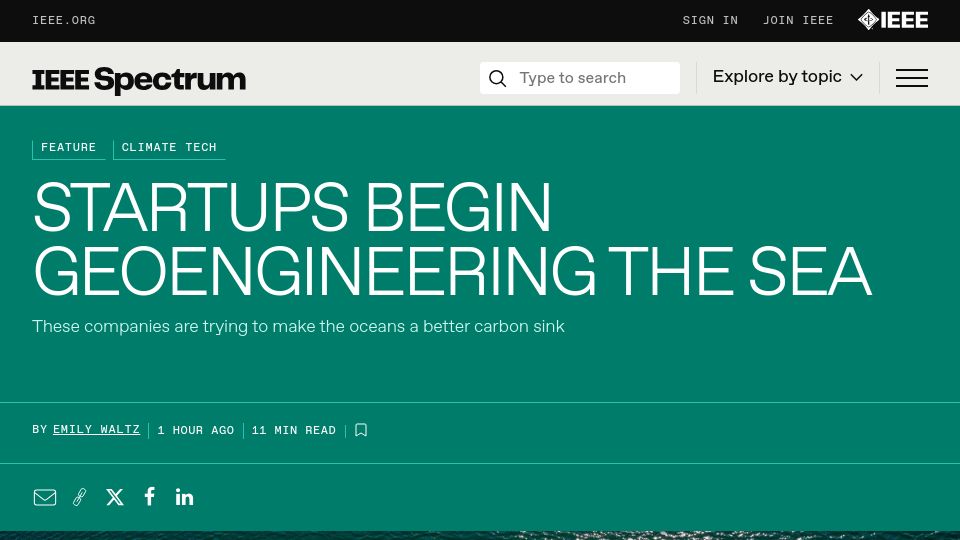This screenshot has height=540, width=960.
Task: Click the '1 HOUR AGO' timestamp
Action: click(195, 430)
